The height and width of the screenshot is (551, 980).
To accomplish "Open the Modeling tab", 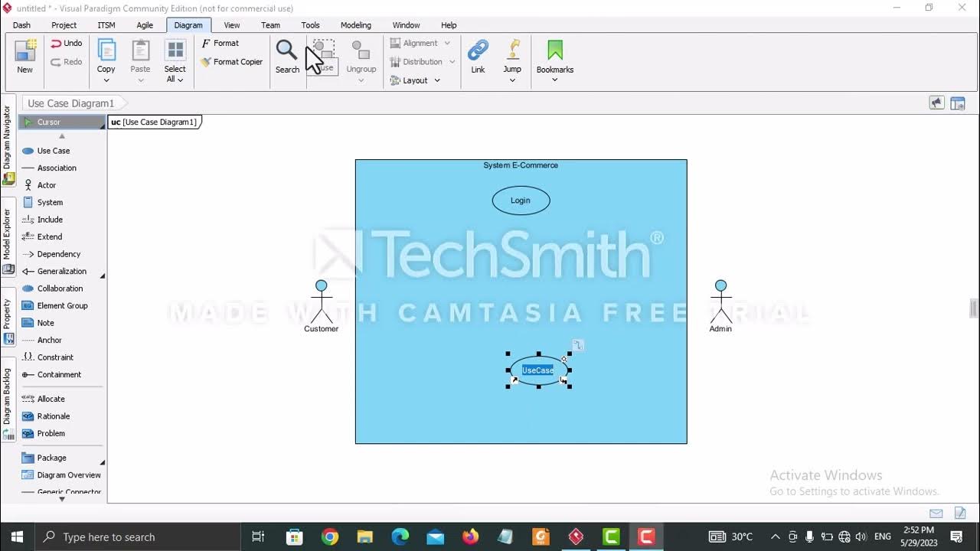I will point(356,25).
